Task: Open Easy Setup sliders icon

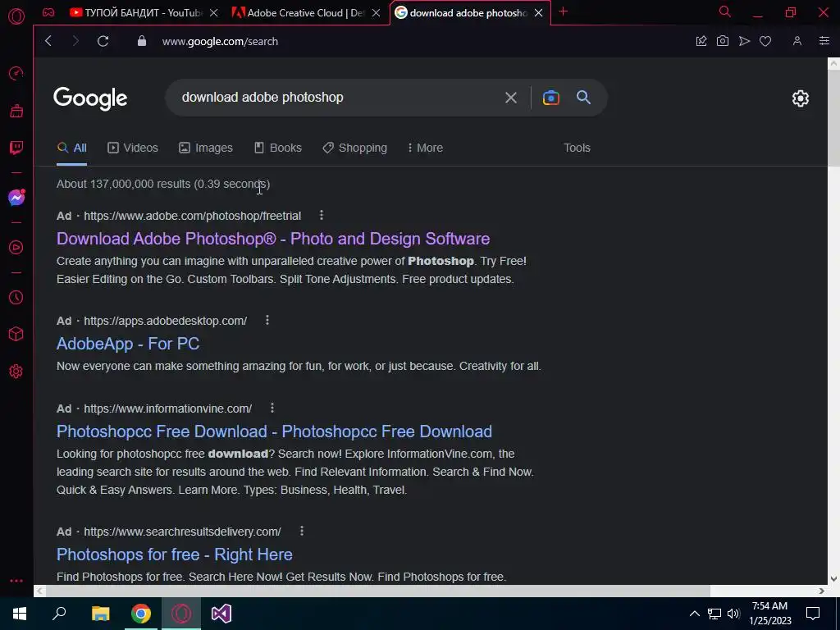Action: click(824, 41)
